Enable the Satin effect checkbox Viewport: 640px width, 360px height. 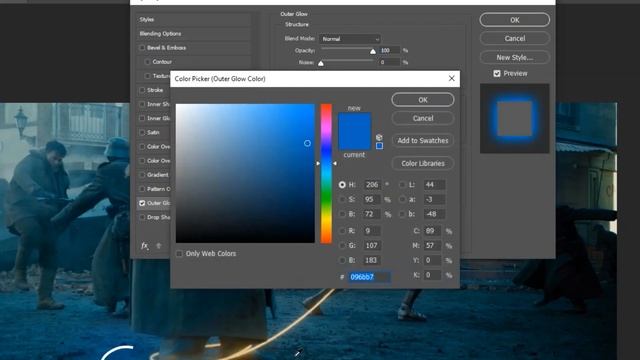pos(142,132)
